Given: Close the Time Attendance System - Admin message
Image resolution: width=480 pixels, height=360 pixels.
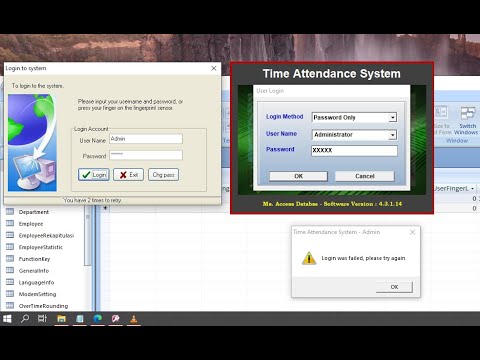Looking at the screenshot, I should (412, 232).
